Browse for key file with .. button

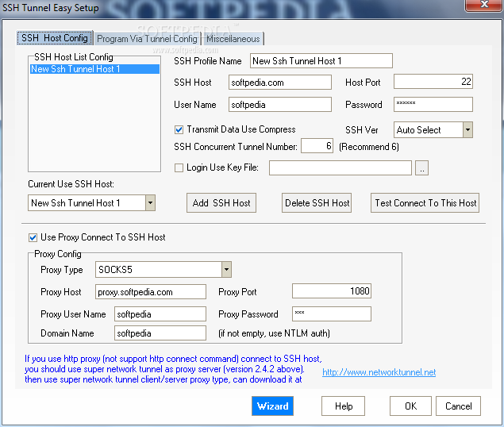click(421, 167)
